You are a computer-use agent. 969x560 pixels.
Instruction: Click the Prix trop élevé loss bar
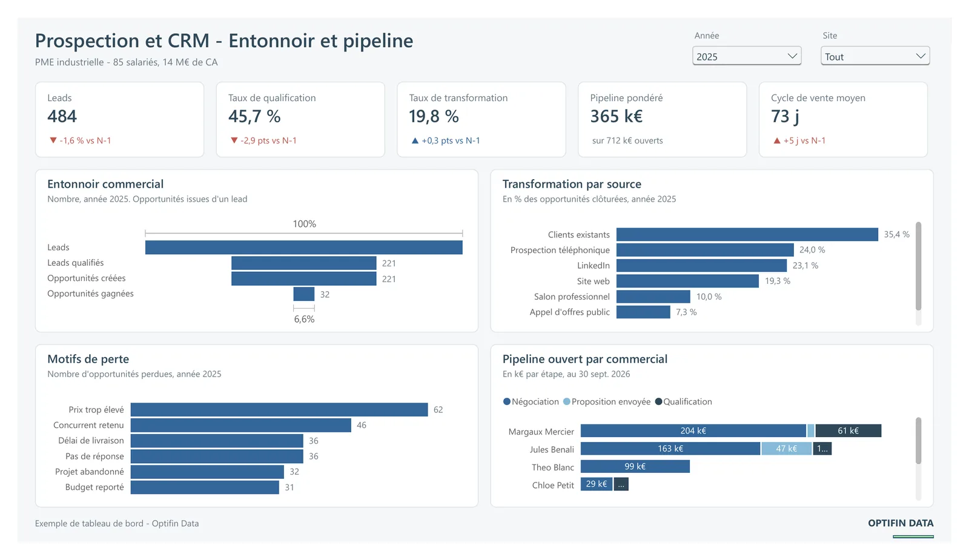tap(279, 410)
